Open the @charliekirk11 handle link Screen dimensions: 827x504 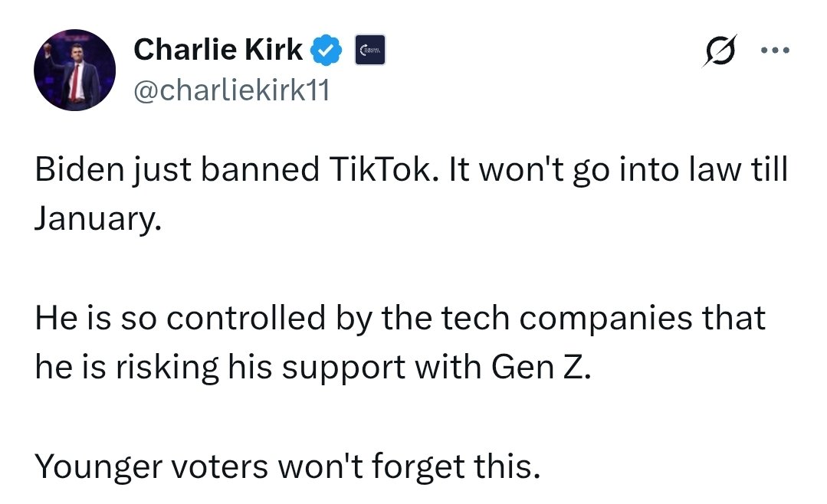click(231, 91)
